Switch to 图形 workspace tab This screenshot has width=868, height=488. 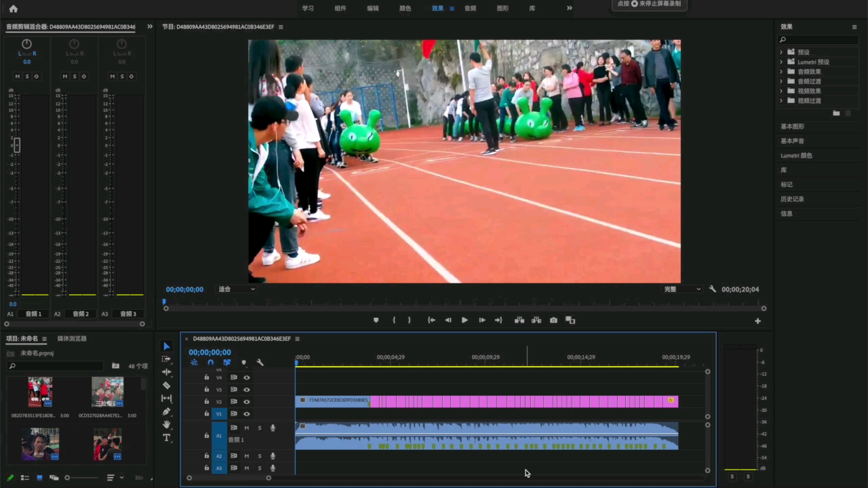point(502,8)
